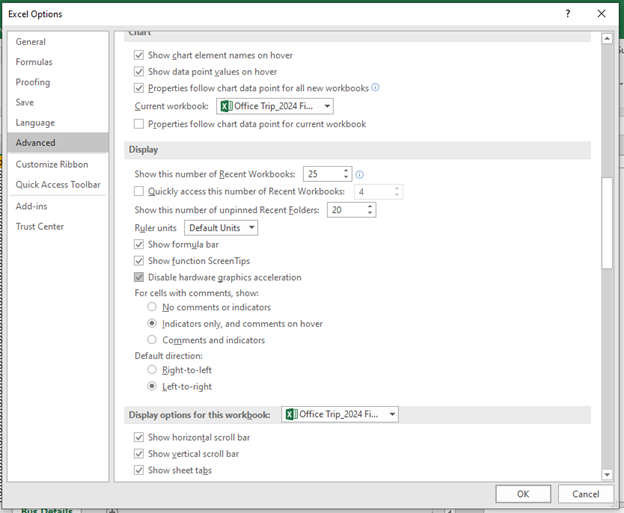Viewport: 624px width, 513px height.
Task: Click the Cancel button
Action: [585, 494]
